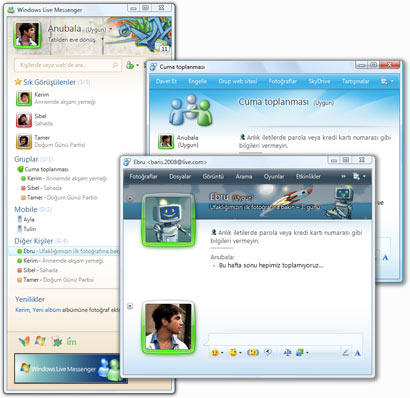Click Dosyalar in Ebru chat toolbar
Image resolution: width=410 pixels, height=398 pixels.
[x=180, y=177]
